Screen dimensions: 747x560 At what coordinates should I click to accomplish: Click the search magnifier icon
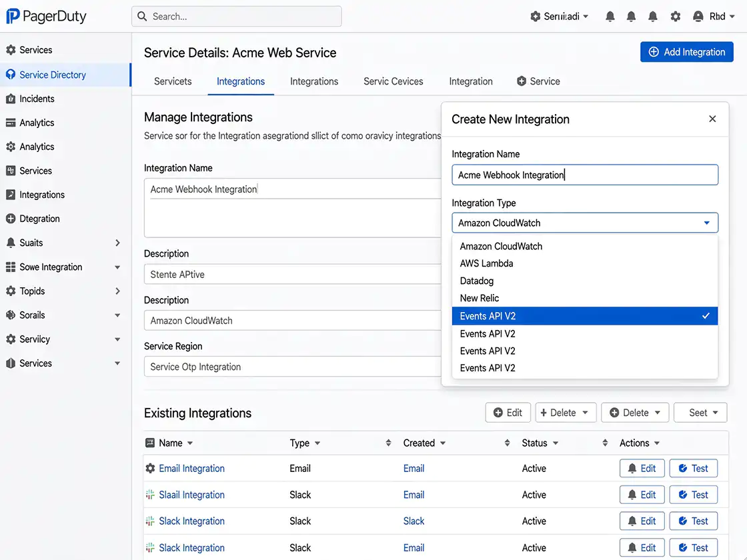[x=142, y=16]
